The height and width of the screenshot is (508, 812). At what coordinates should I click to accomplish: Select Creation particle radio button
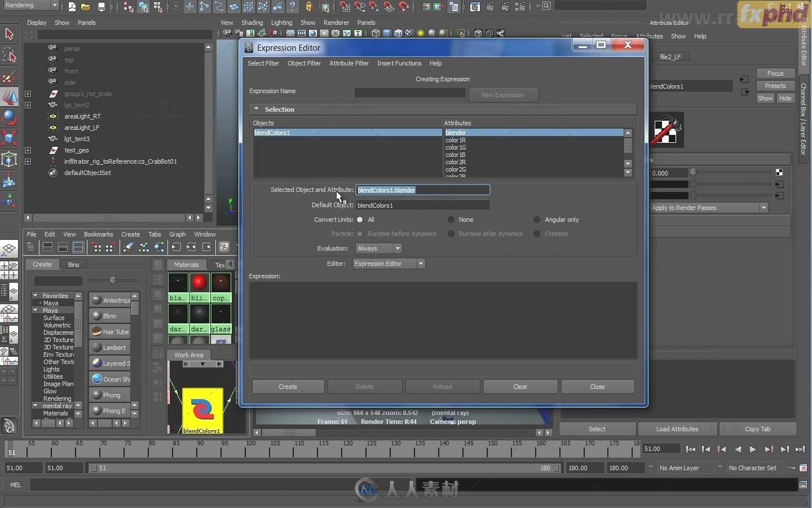pyautogui.click(x=537, y=234)
